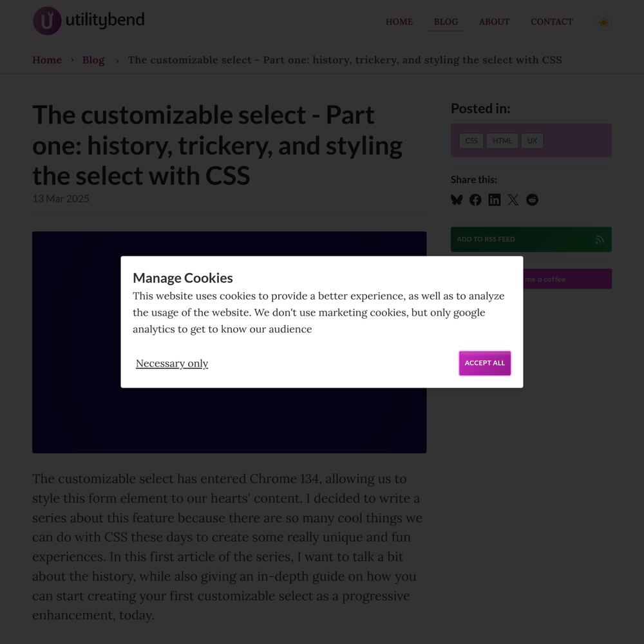Open the Home navigation item
This screenshot has width=644, height=644.
point(399,22)
